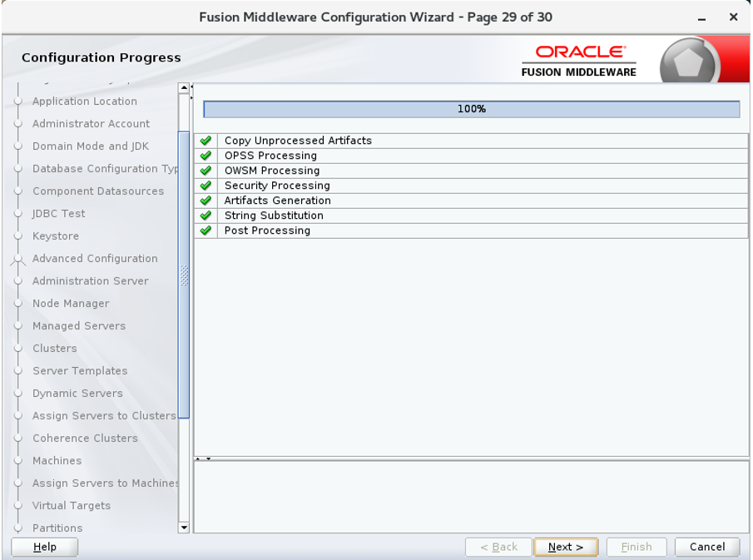Go to Coherence Clusters step
This screenshot has height=560, width=753.
coord(85,439)
